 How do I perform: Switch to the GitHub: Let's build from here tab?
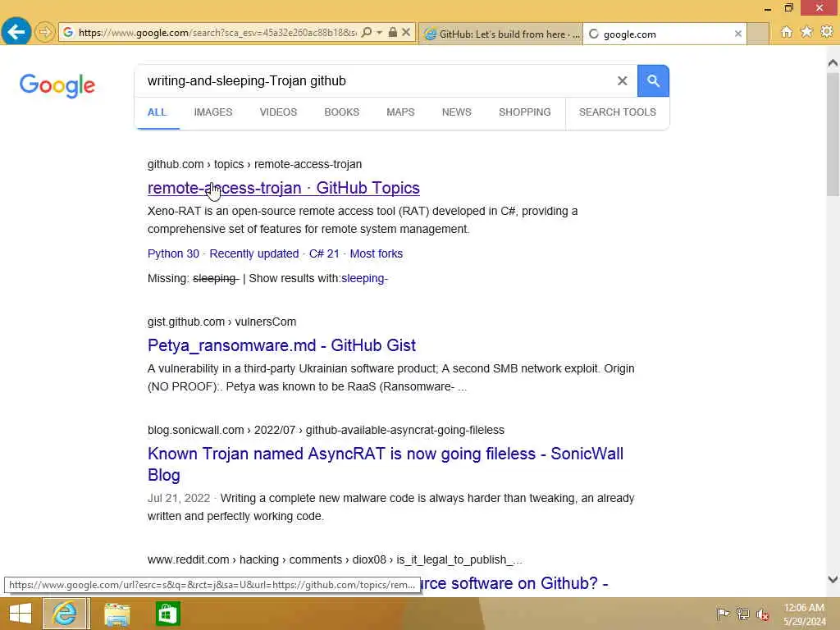501,34
